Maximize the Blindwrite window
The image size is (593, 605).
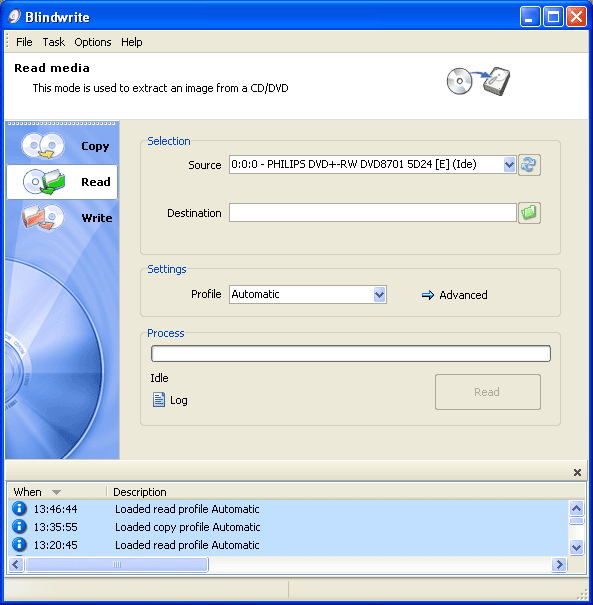coord(553,17)
